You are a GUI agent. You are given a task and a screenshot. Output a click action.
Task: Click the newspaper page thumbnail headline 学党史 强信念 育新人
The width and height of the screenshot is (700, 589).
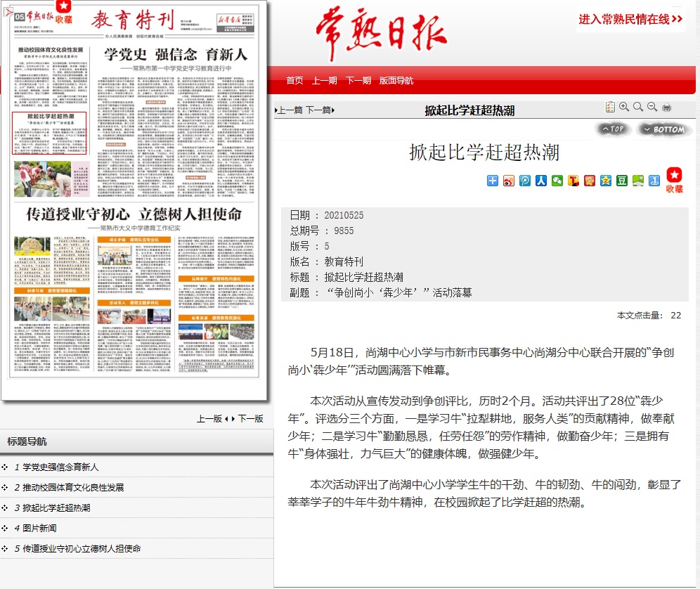pyautogui.click(x=176, y=54)
